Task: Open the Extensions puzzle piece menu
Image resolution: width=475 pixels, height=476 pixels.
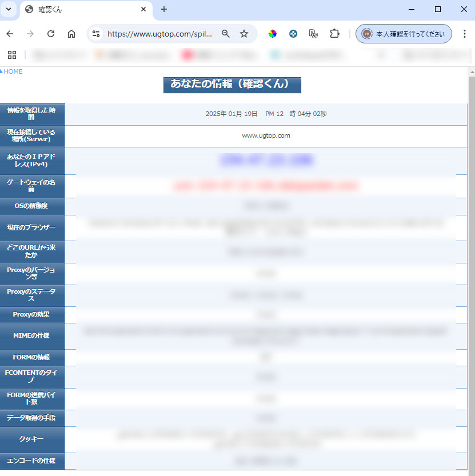Action: point(334,34)
